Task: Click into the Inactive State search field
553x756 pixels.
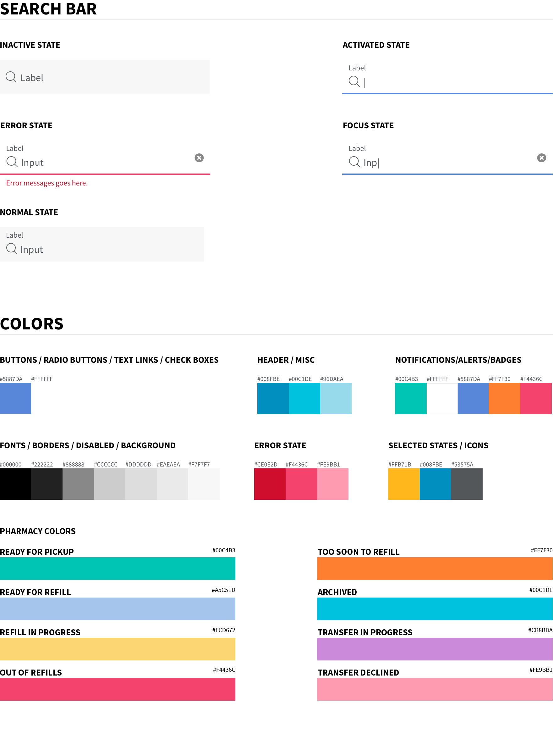Action: [x=105, y=77]
